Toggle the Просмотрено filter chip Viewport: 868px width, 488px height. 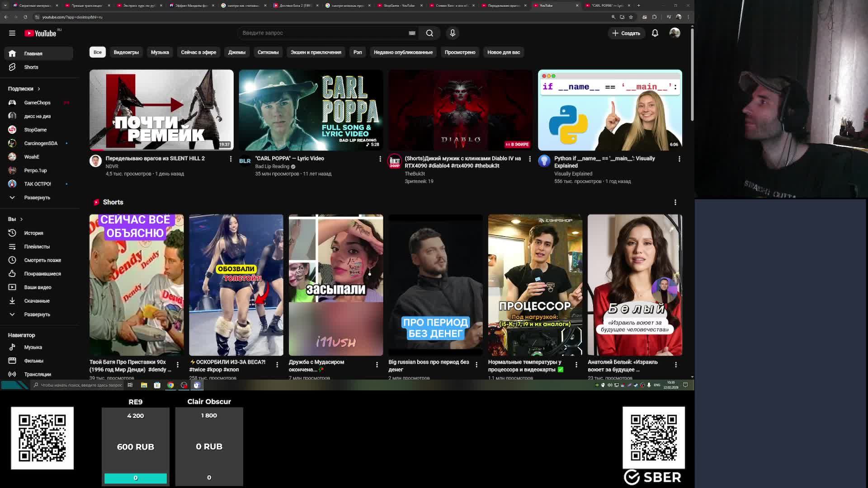tap(460, 52)
